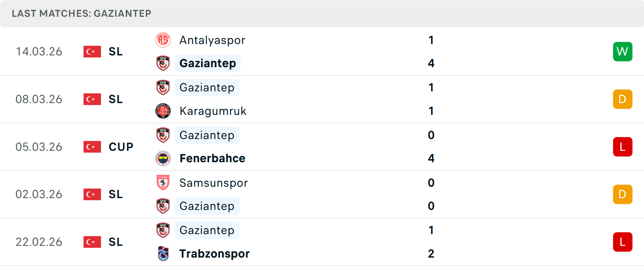Viewport: 644px width, 266px height.
Task: Click the Trabzonspor club crest
Action: 163,254
